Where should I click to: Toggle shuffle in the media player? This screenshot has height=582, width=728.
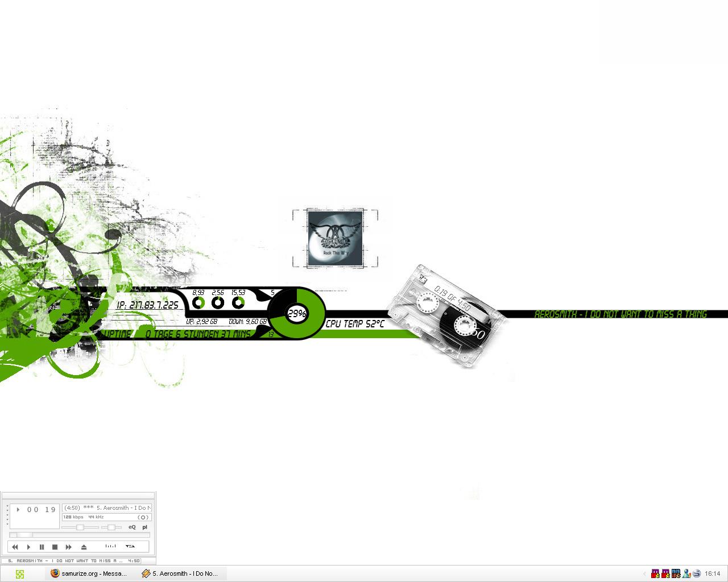110,546
